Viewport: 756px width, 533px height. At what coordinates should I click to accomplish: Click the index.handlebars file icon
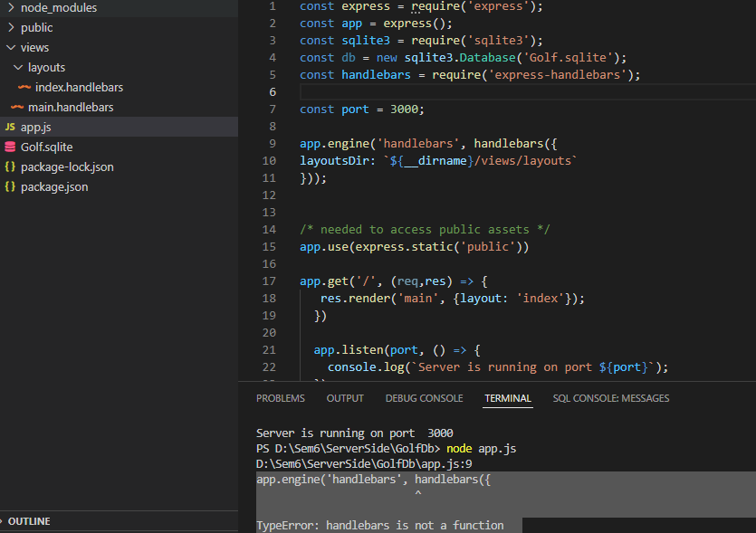tap(24, 88)
